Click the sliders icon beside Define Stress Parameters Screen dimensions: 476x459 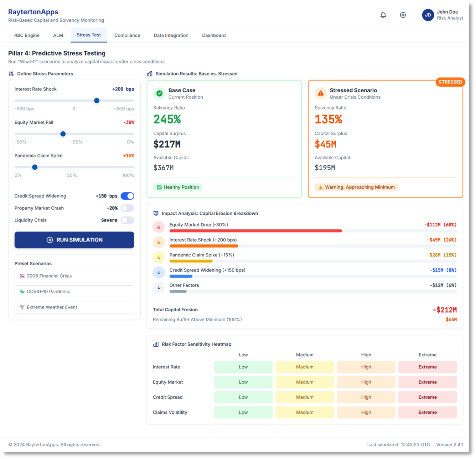click(x=11, y=74)
